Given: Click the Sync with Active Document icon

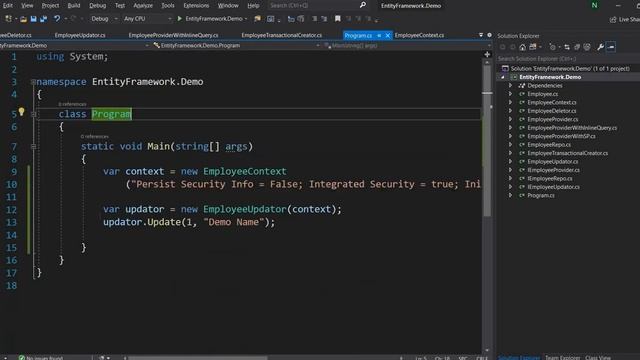Looking at the screenshot, I should pyautogui.click(x=567, y=47).
